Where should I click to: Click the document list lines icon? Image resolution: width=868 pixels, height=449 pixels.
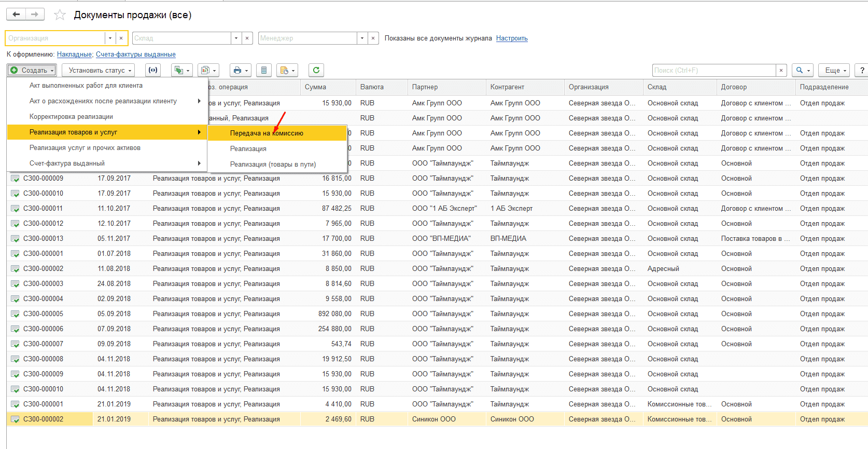pyautogui.click(x=264, y=70)
